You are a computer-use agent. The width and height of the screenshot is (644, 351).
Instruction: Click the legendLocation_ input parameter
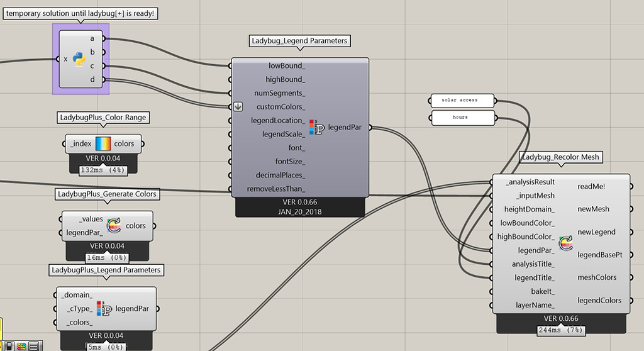[x=277, y=120]
